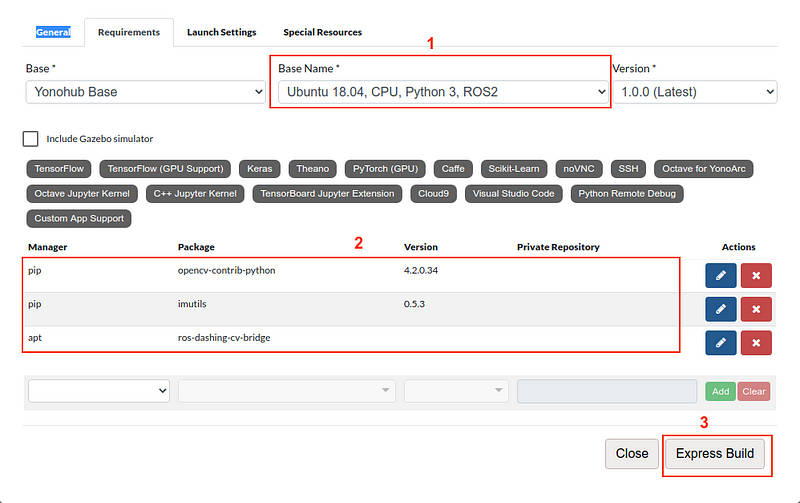Open the Base Name dropdown

pos(443,92)
